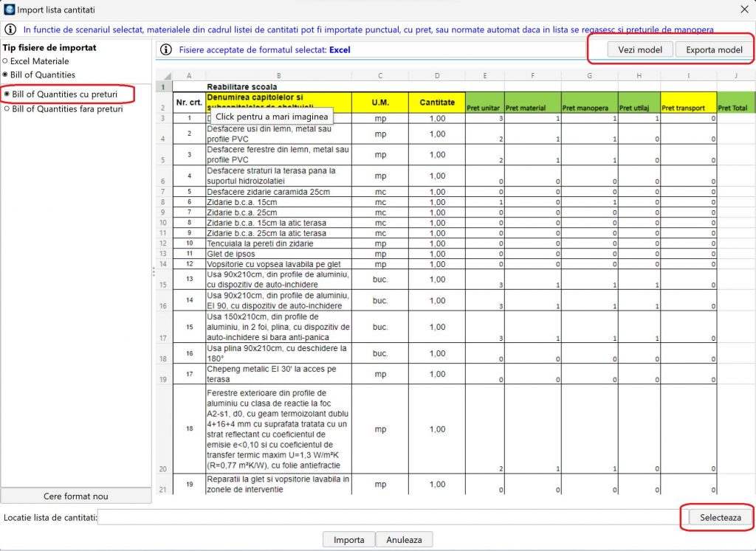Screen dimensions: 756x551
Task: Click the Pret unitar header cell
Action: [x=484, y=102]
